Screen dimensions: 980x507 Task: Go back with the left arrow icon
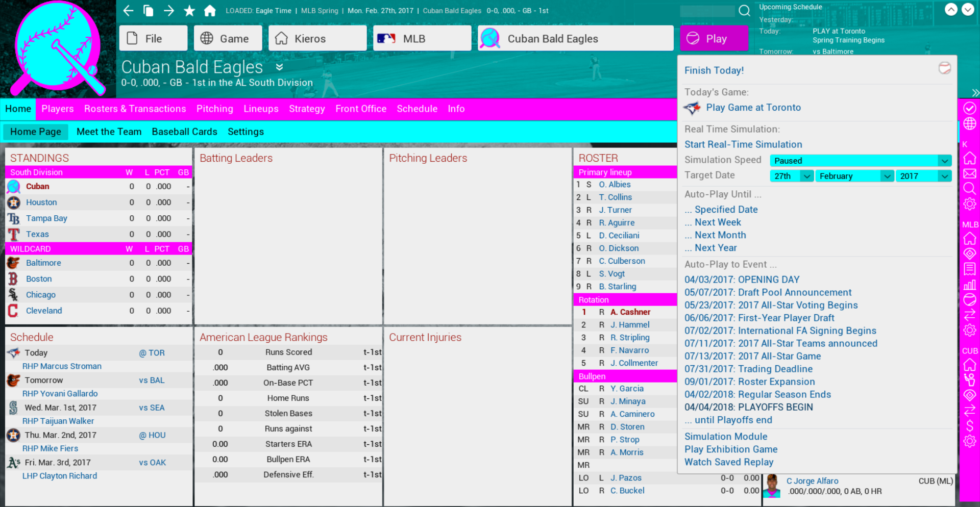(128, 11)
